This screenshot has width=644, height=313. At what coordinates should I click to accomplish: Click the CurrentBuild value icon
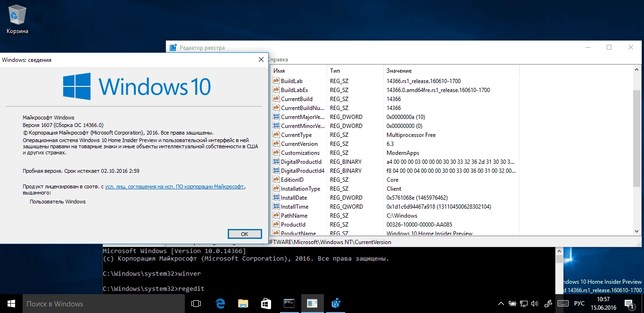point(276,99)
